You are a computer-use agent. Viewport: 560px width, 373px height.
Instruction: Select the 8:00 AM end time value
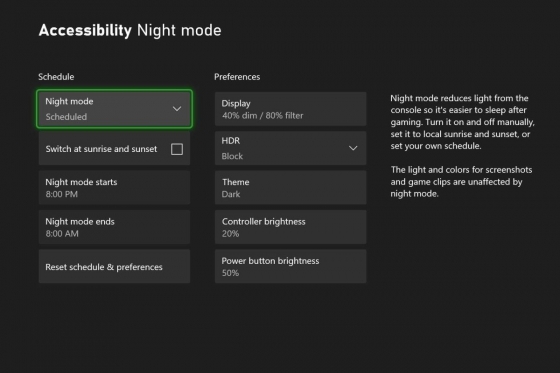(x=62, y=234)
